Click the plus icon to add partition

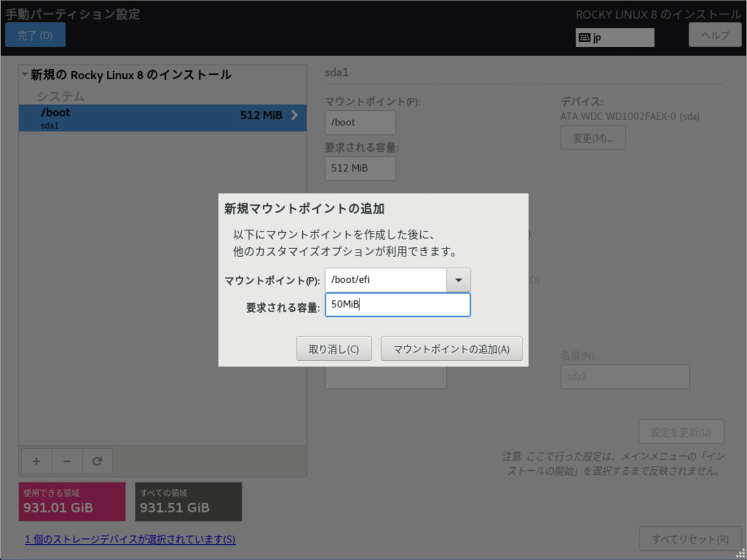click(x=36, y=461)
